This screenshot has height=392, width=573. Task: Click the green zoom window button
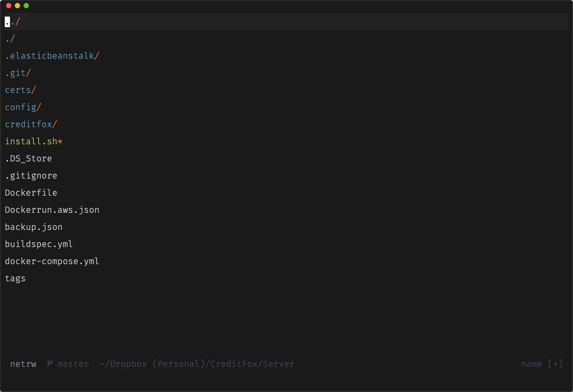click(26, 5)
